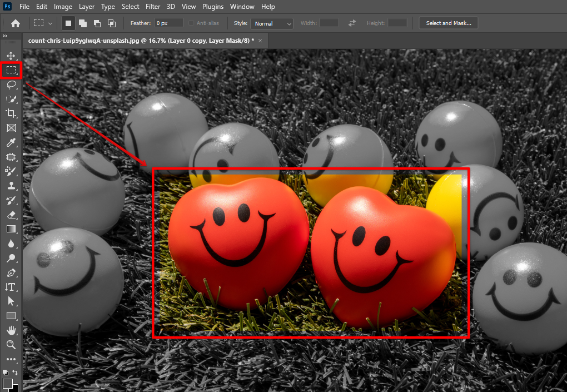Open the tool preset picker arrow
Screen dimensions: 567x392
click(51, 23)
